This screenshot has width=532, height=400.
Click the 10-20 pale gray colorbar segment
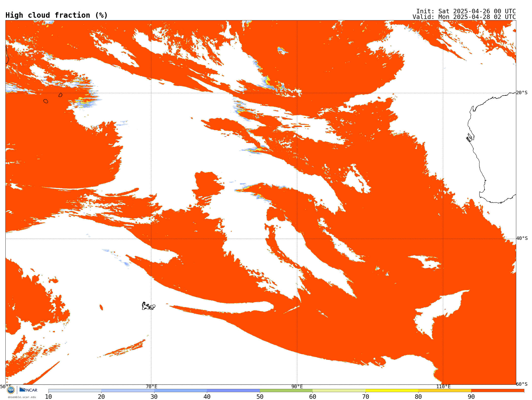[x=75, y=391]
